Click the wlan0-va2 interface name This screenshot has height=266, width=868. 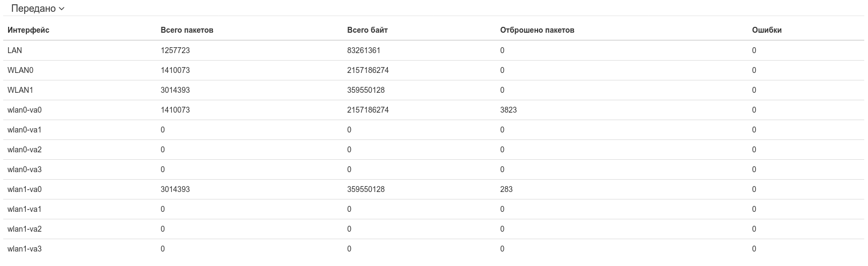coord(25,150)
